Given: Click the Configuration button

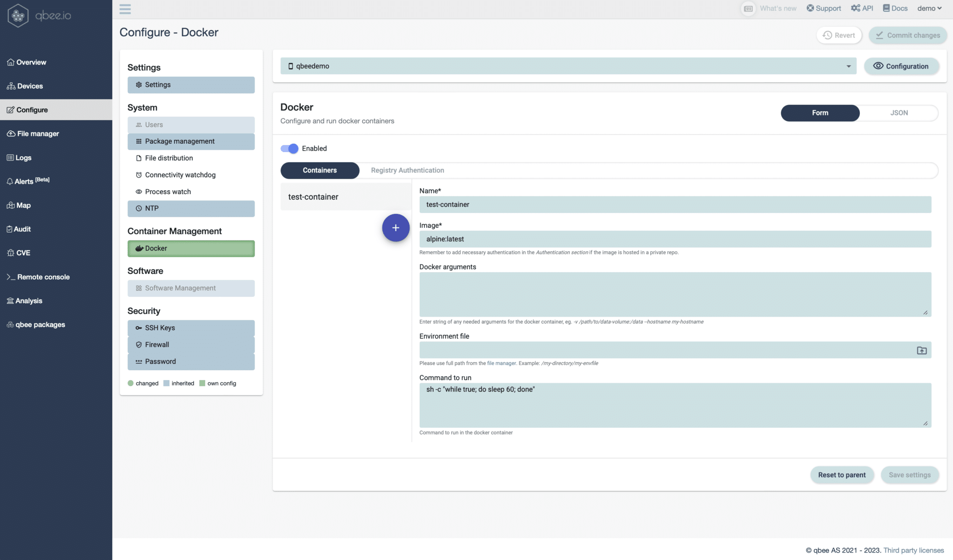Looking at the screenshot, I should (901, 66).
